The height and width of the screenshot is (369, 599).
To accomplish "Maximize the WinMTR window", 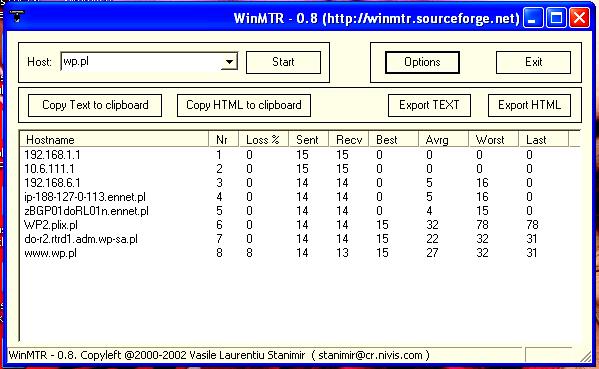I will [x=556, y=18].
